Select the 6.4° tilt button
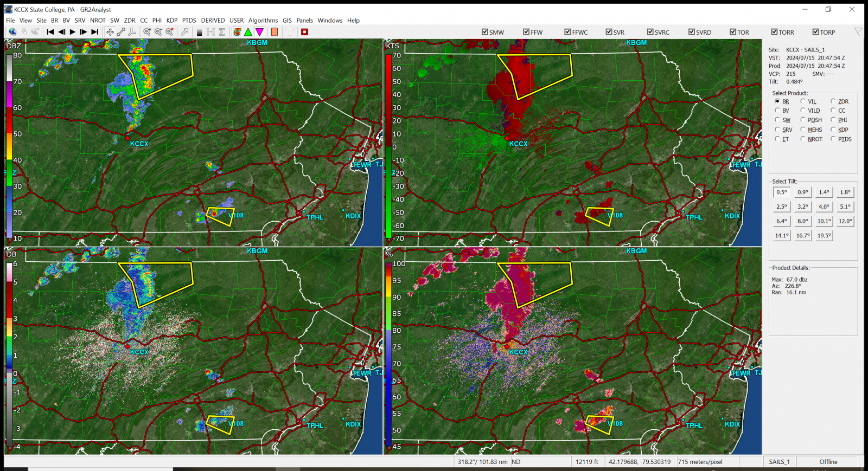This screenshot has width=868, height=471. click(x=782, y=221)
